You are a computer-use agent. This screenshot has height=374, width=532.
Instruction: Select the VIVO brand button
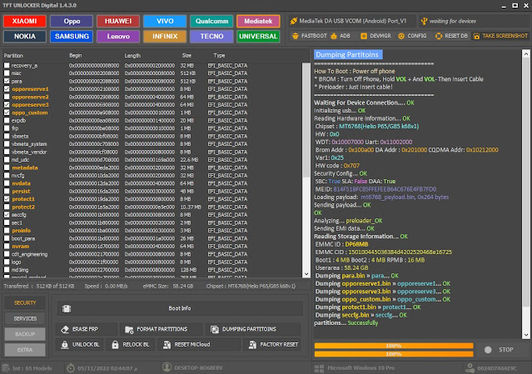(165, 21)
